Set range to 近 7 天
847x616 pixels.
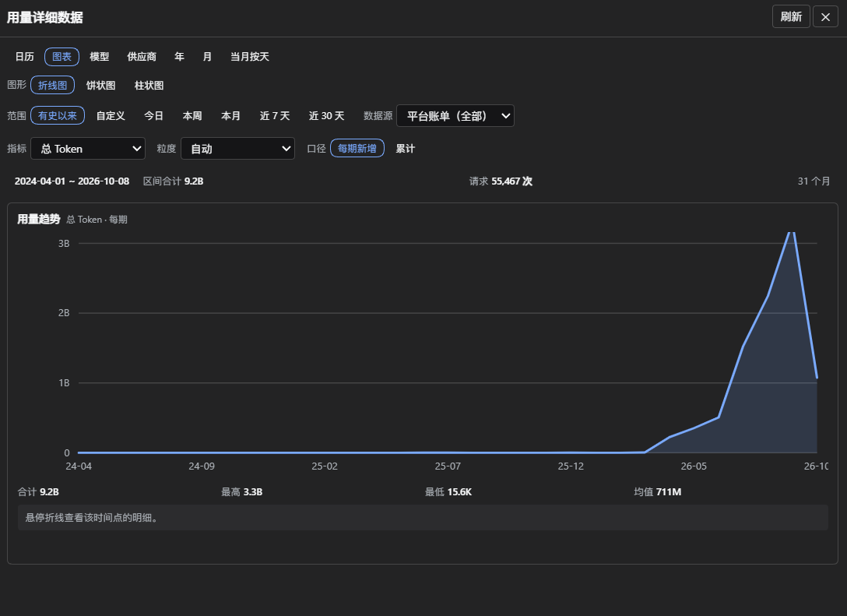point(274,115)
